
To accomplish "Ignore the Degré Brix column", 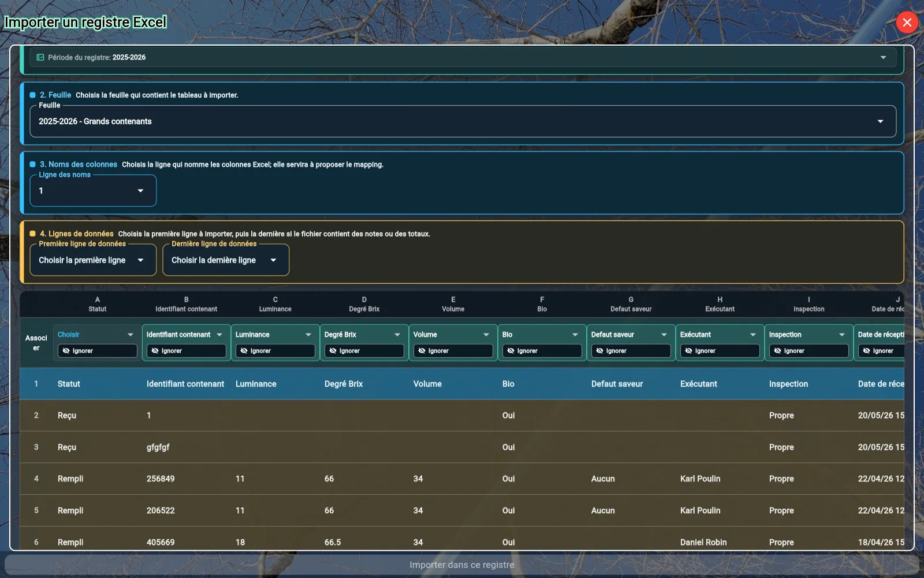I will point(364,351).
